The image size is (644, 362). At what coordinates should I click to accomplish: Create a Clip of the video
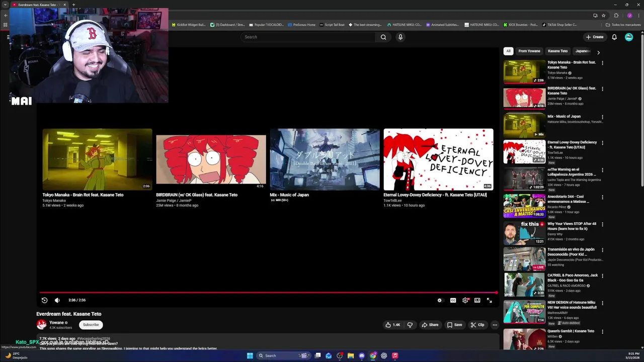pyautogui.click(x=477, y=325)
